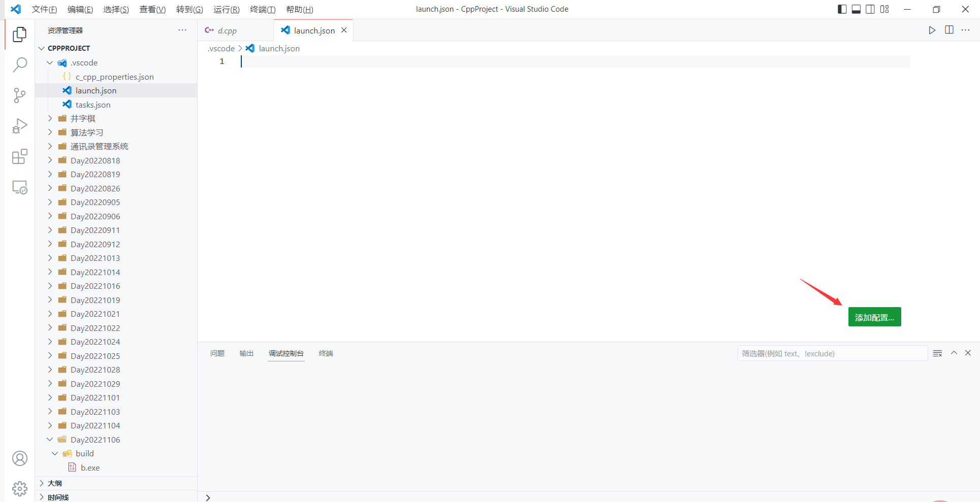The height and width of the screenshot is (502, 980).
Task: Click the debug console prompt chevron
Action: pos(208,497)
